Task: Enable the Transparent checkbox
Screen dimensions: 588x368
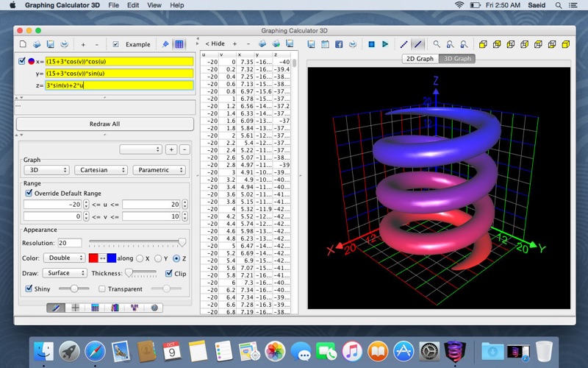Action: click(101, 289)
